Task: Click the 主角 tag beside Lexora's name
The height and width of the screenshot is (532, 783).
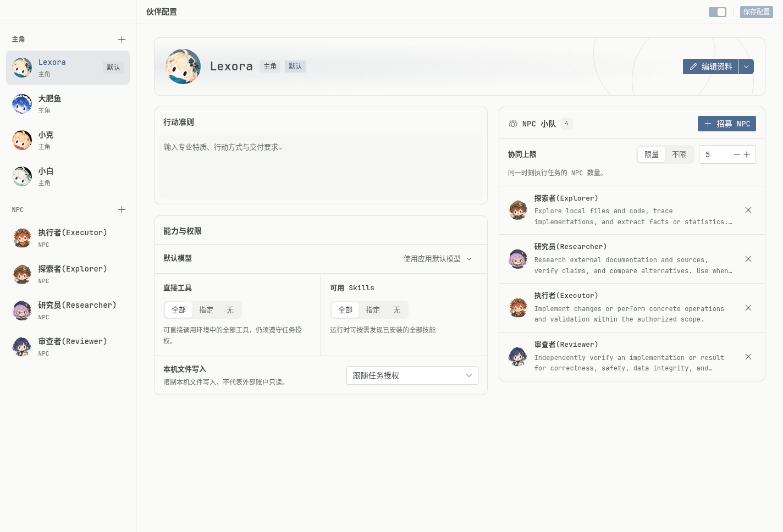Action: (x=270, y=66)
